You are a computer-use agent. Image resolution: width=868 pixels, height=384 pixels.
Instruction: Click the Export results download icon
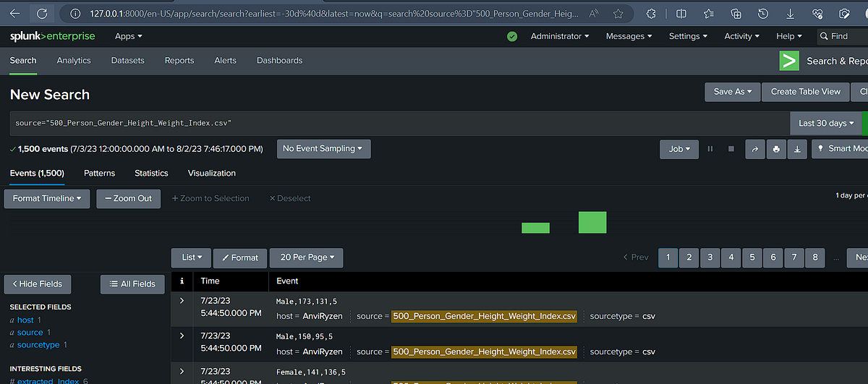[797, 149]
